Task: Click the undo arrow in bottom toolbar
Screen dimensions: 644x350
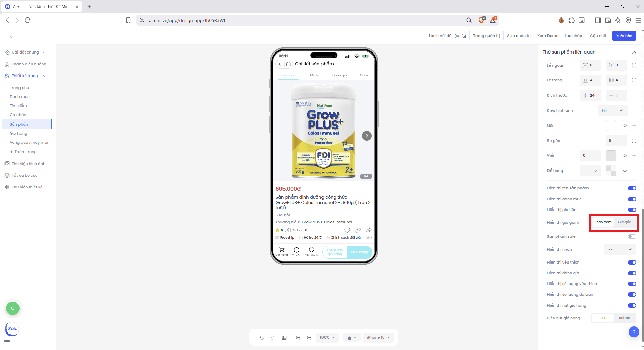Action: click(262, 338)
